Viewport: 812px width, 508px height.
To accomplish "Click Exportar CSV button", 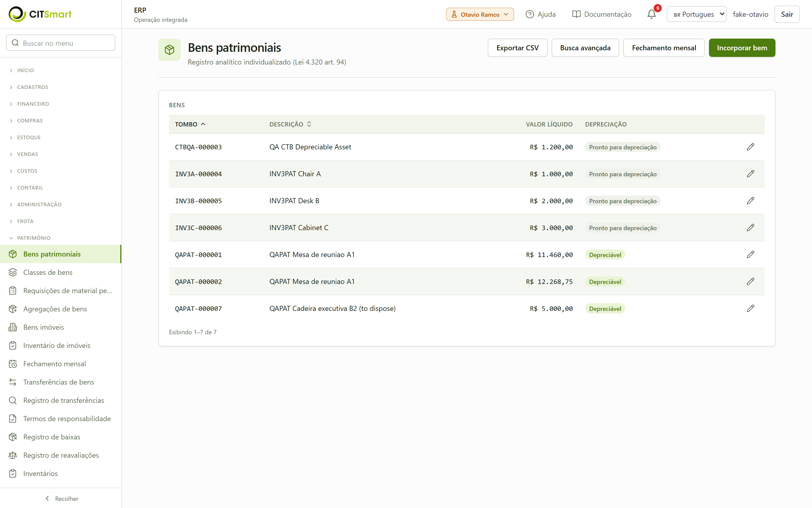I will pos(517,48).
